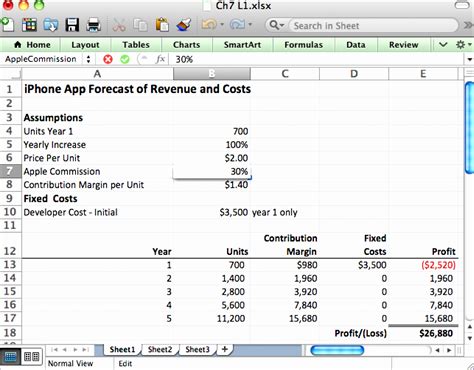
Task: Click the total profit $26,880 cell
Action: pyautogui.click(x=423, y=333)
